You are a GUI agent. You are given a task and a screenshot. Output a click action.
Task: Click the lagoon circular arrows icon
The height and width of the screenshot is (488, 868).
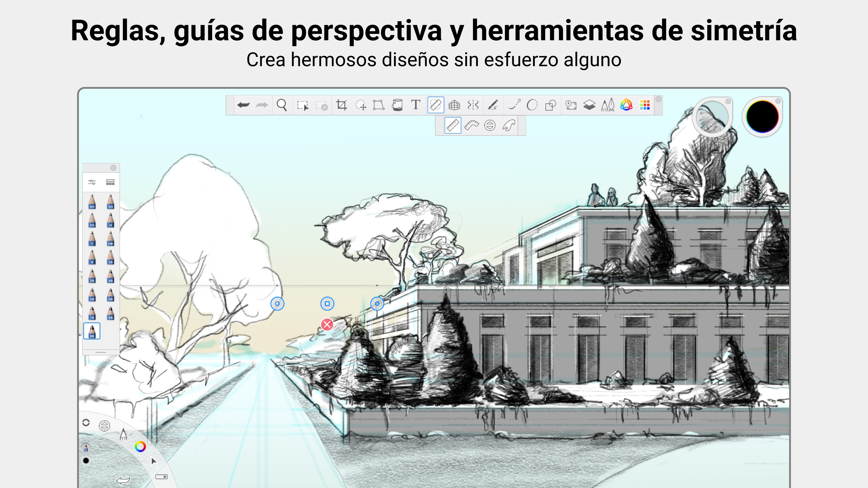point(86,423)
